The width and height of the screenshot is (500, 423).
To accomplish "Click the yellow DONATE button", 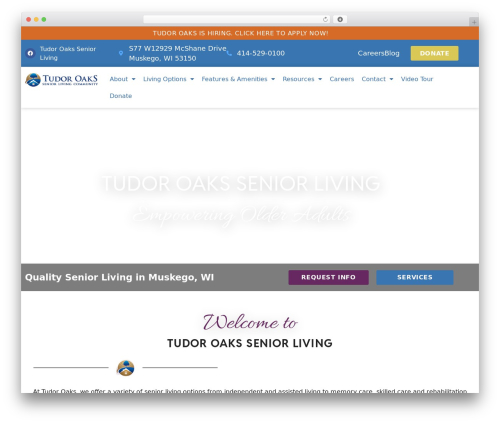I will (x=434, y=53).
